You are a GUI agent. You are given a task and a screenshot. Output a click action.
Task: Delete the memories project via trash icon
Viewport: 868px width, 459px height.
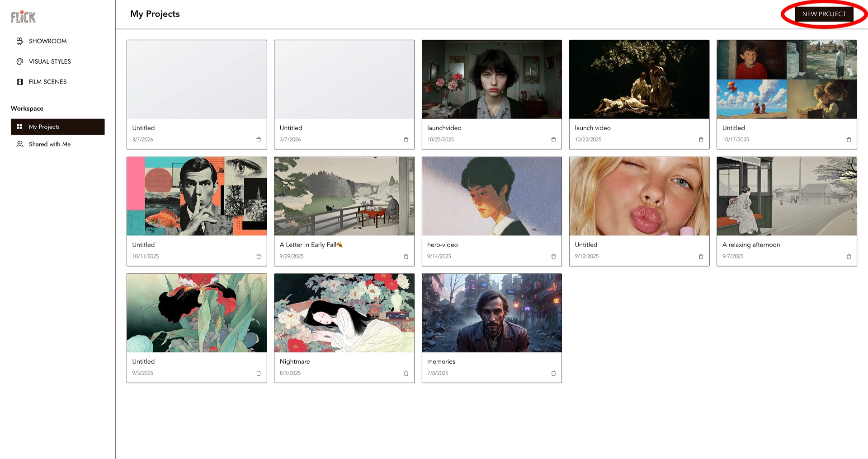tap(553, 374)
